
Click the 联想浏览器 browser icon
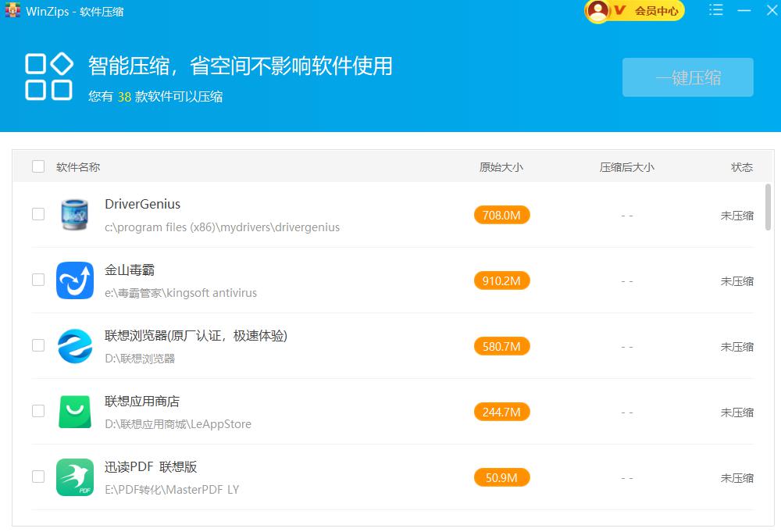click(x=74, y=345)
